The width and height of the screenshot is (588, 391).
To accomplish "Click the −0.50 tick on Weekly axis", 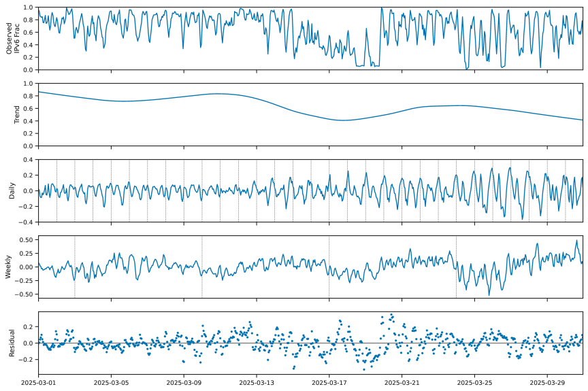I will coord(24,294).
